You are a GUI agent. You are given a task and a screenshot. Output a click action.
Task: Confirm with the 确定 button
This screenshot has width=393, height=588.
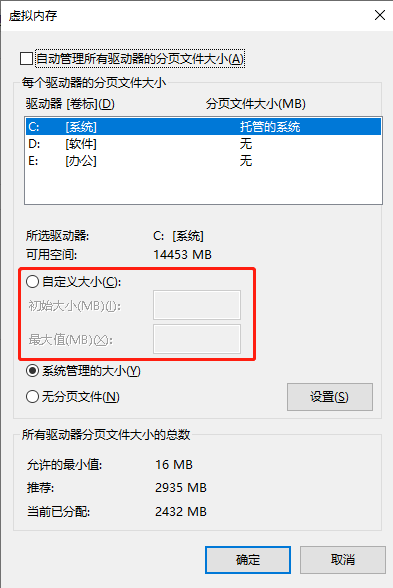pos(248,560)
